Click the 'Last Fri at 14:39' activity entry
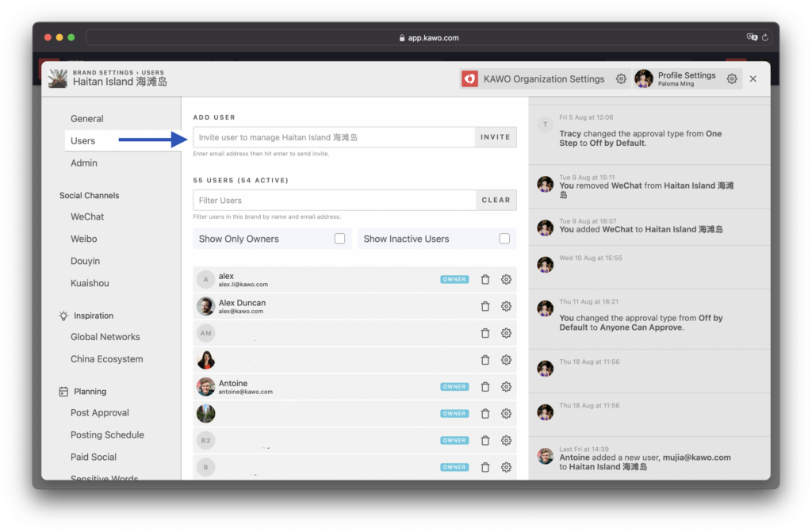Image resolution: width=812 pixels, height=532 pixels. [x=649, y=458]
